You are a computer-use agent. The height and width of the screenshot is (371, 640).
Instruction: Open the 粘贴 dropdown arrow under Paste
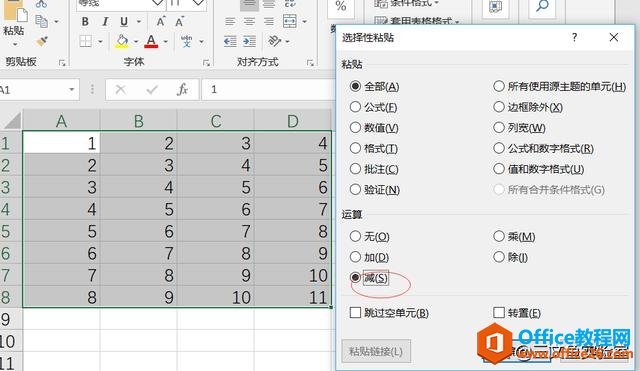pos(15,44)
